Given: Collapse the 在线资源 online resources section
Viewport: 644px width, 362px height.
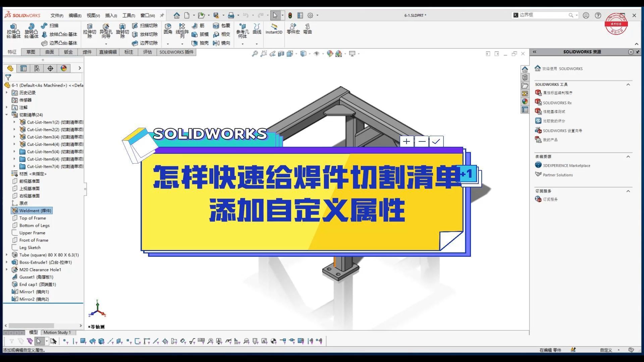Looking at the screenshot, I should 628,157.
